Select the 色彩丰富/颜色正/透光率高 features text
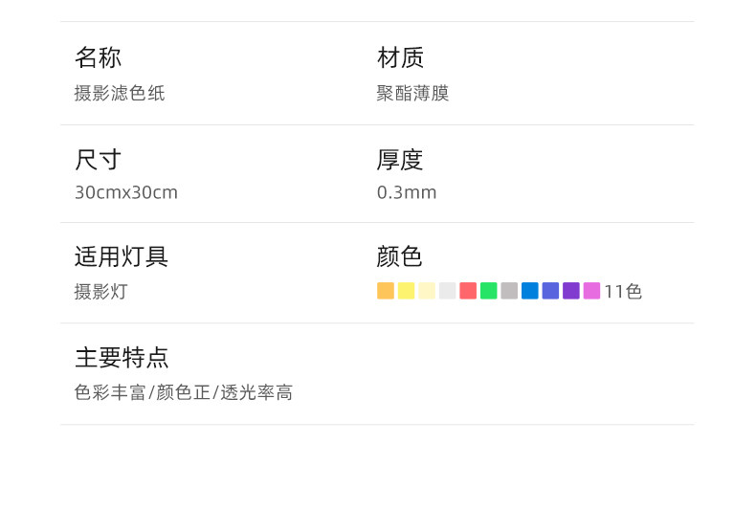 pos(184,392)
